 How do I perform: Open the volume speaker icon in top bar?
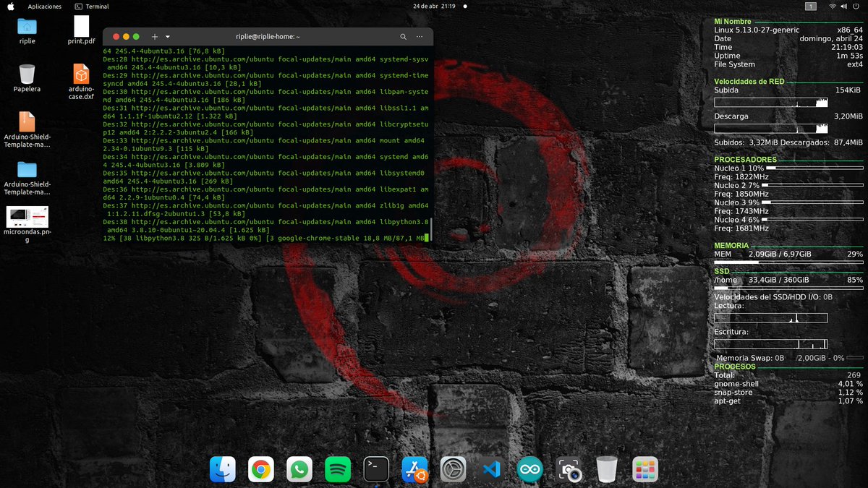843,6
